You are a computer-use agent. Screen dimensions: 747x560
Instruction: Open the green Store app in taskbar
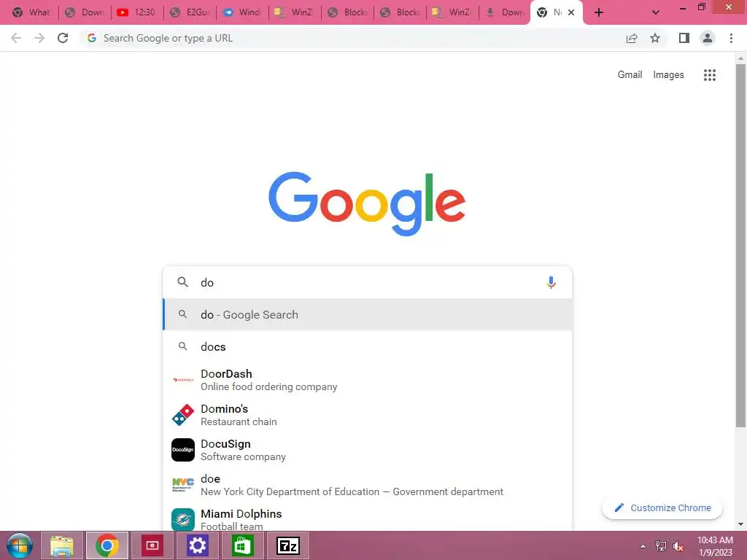point(242,545)
